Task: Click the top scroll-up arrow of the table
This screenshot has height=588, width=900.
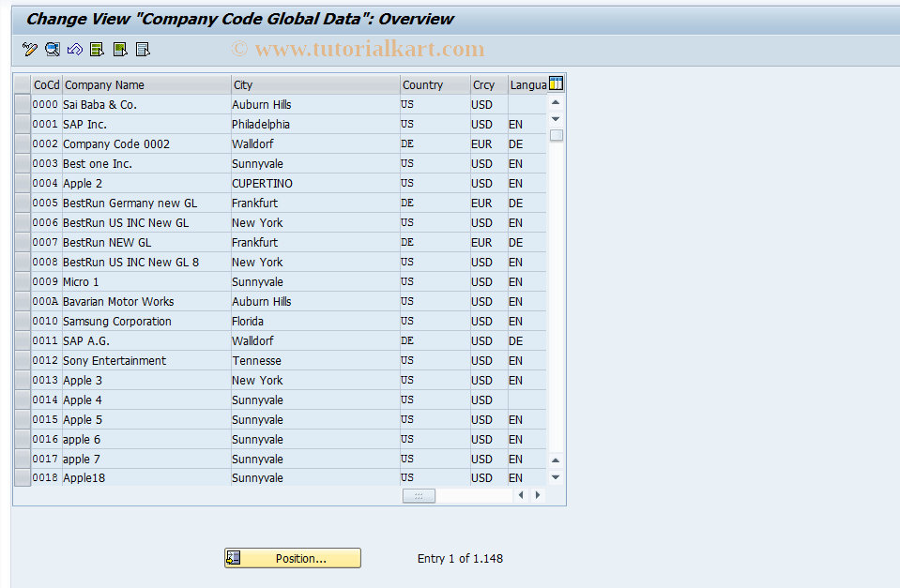Action: (x=556, y=102)
